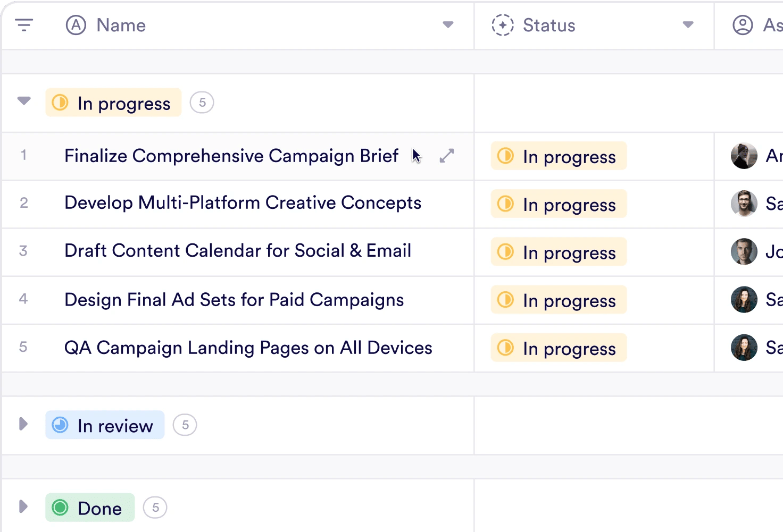This screenshot has width=783, height=532.
Task: Open Status column dropdown arrow
Action: point(688,24)
